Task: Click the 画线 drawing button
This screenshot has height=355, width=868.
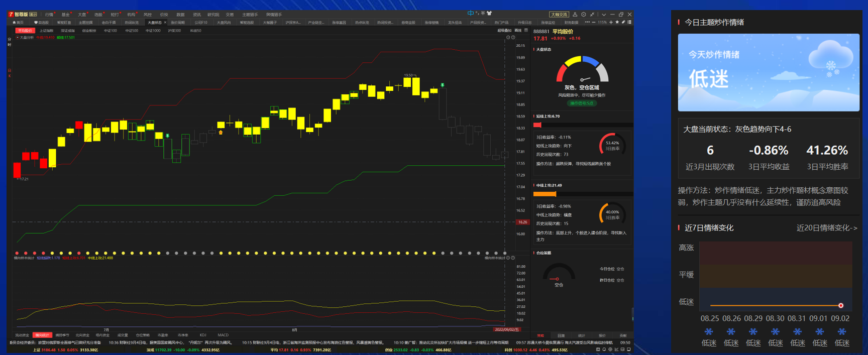Action: [518, 30]
